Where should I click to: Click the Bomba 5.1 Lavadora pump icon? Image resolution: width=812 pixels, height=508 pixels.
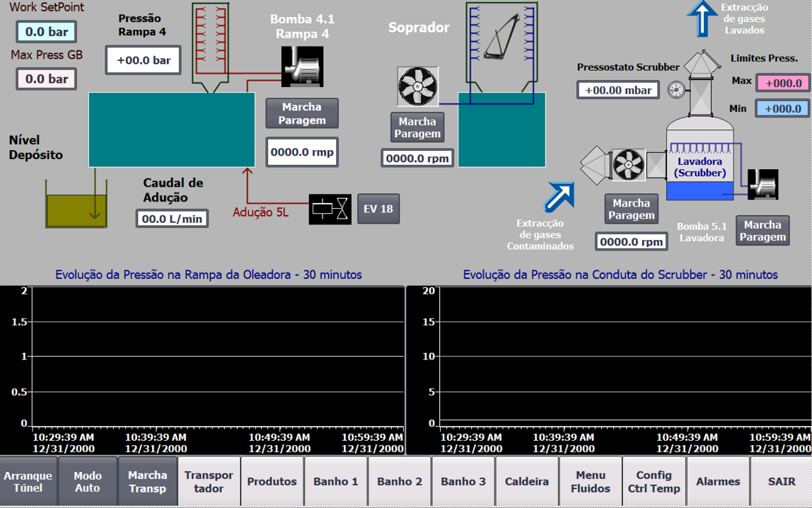[762, 184]
